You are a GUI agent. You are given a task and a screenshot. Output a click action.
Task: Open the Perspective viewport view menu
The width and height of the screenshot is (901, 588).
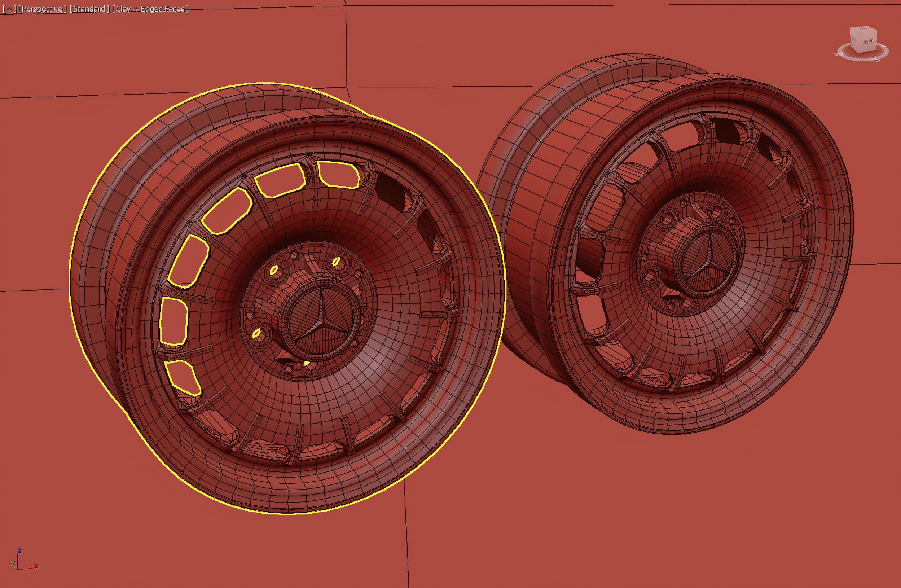(x=43, y=9)
